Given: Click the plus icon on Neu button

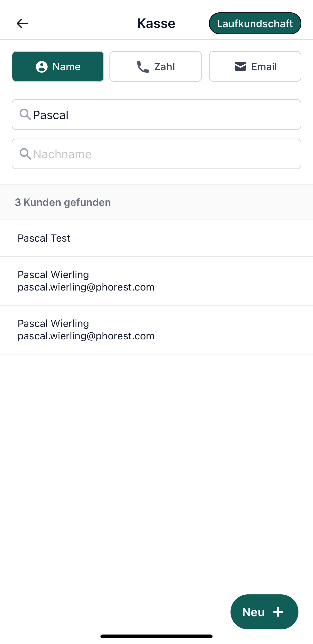Looking at the screenshot, I should pyautogui.click(x=278, y=612).
